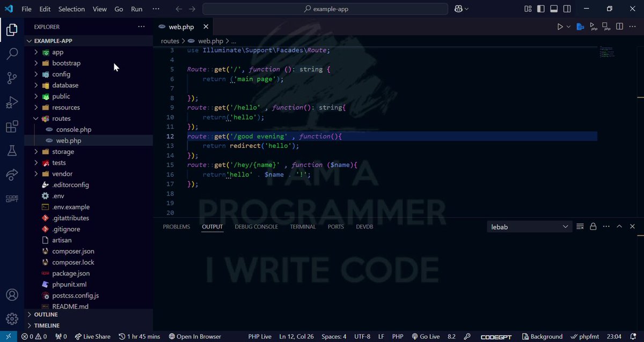The height and width of the screenshot is (342, 644).
Task: Open the Source Control view
Action: [x=12, y=78]
